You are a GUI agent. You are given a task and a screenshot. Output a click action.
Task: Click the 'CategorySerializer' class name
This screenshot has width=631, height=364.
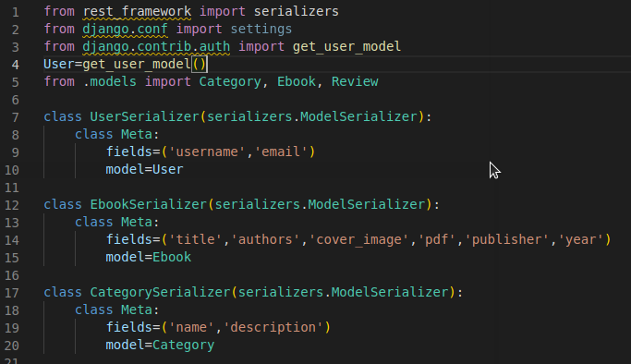160,292
